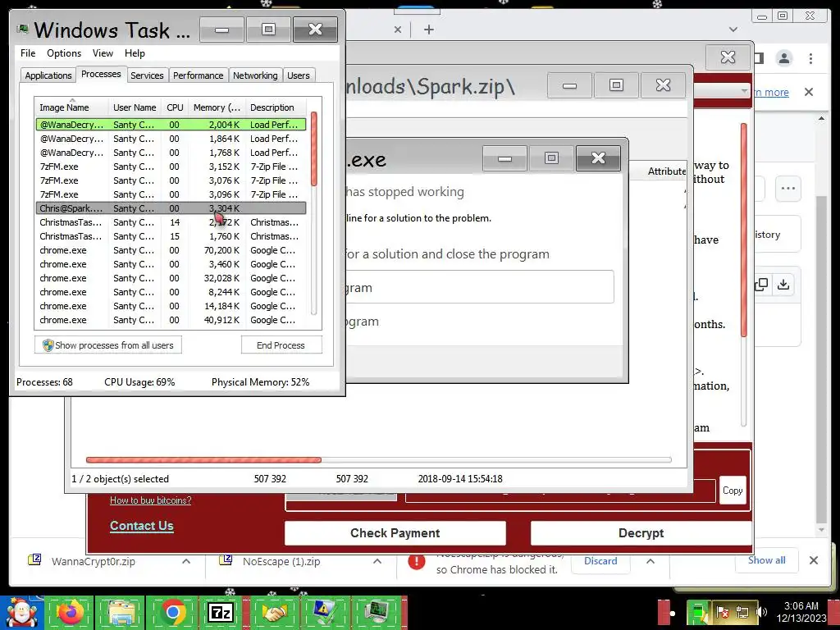
Task: Close the current Chrome tab
Action: click(398, 30)
